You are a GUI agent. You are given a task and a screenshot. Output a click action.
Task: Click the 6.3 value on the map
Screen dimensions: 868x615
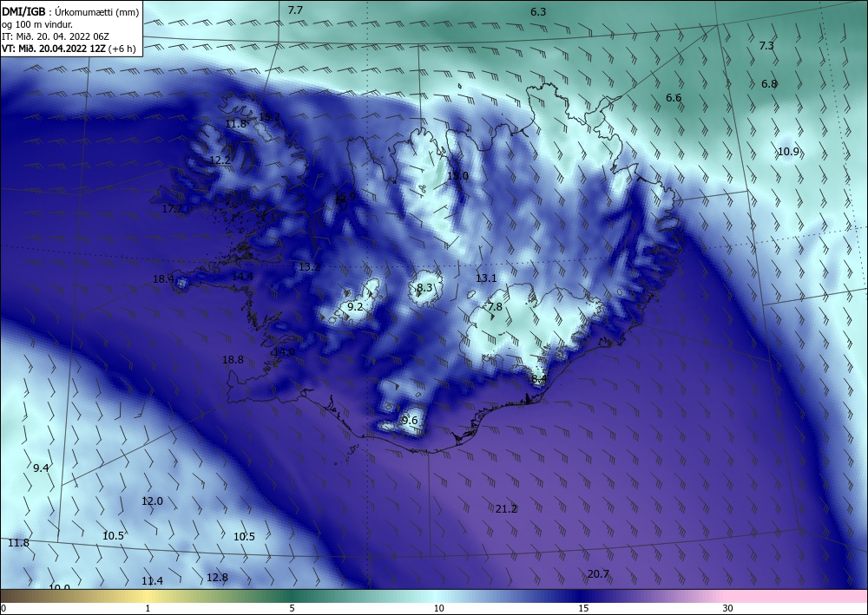(x=538, y=11)
